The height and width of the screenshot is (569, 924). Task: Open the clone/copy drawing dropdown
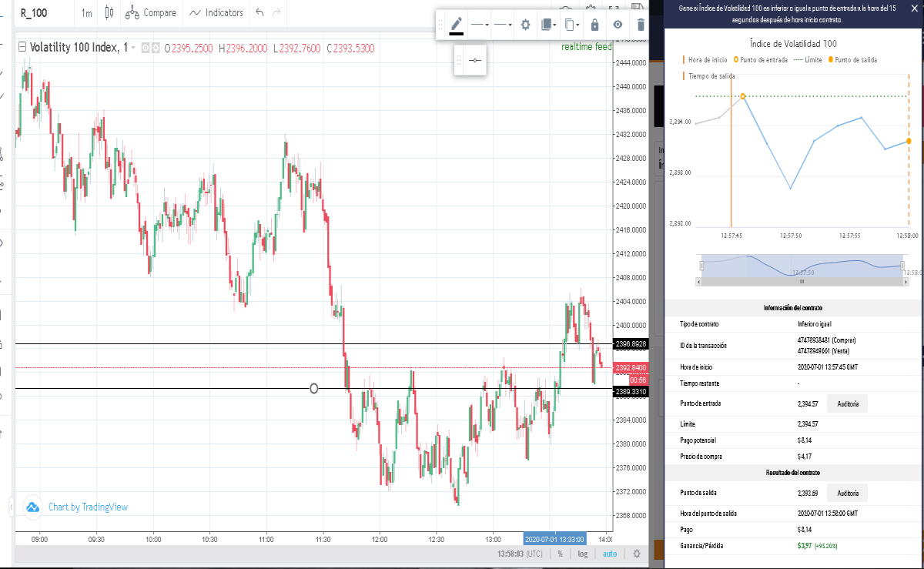(x=571, y=25)
